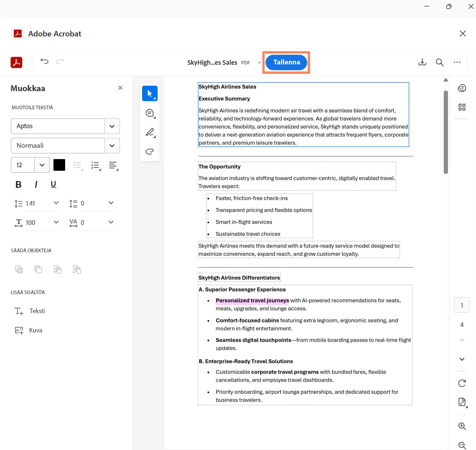Open the AI assistant chat icon
Screen dimensions: 476x450
coord(462,88)
